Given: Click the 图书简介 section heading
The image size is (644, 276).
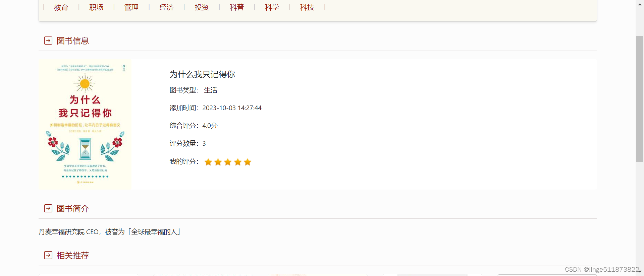Looking at the screenshot, I should click(73, 208).
